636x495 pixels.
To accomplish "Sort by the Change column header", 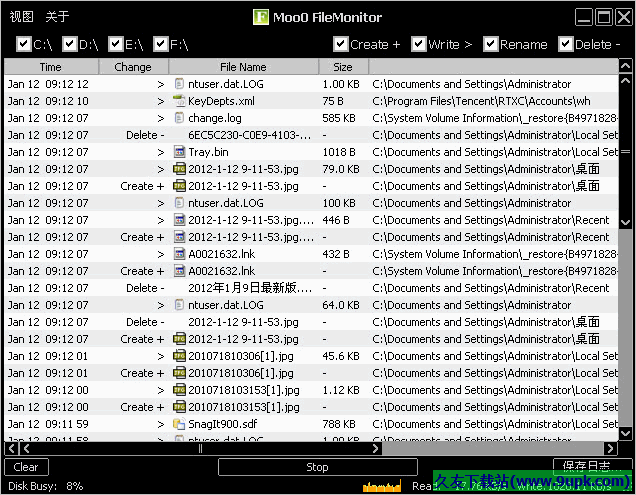I will (133, 67).
